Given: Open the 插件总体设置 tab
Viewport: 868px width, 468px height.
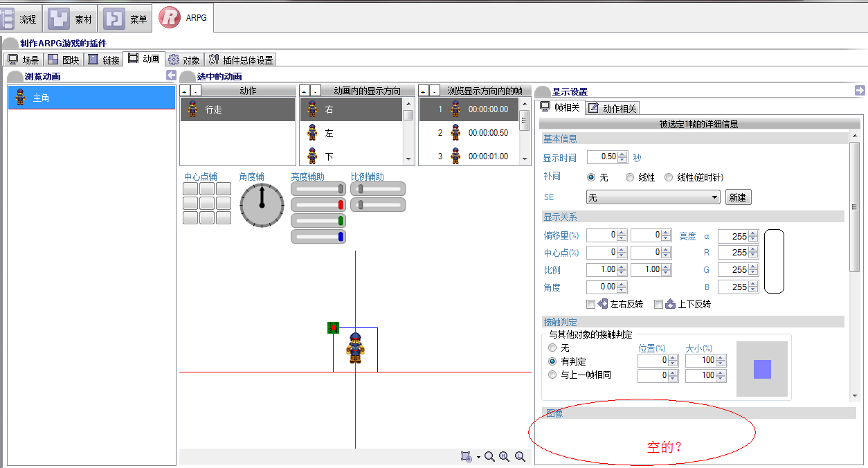Looking at the screenshot, I should [241, 60].
